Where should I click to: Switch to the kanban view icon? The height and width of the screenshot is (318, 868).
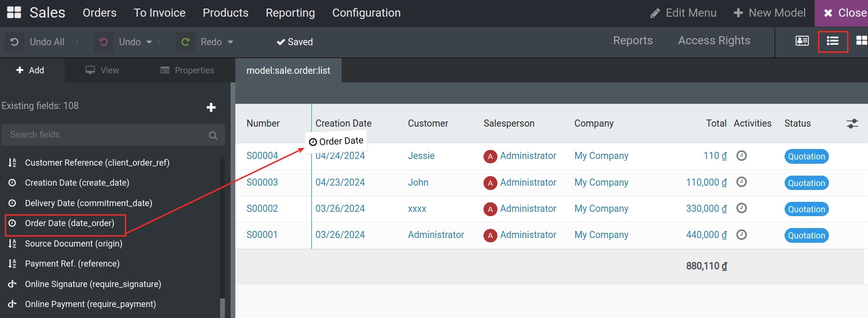point(861,41)
